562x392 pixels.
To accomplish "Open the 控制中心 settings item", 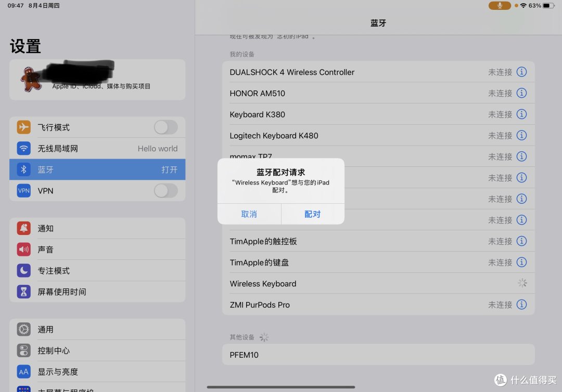I will 97,351.
